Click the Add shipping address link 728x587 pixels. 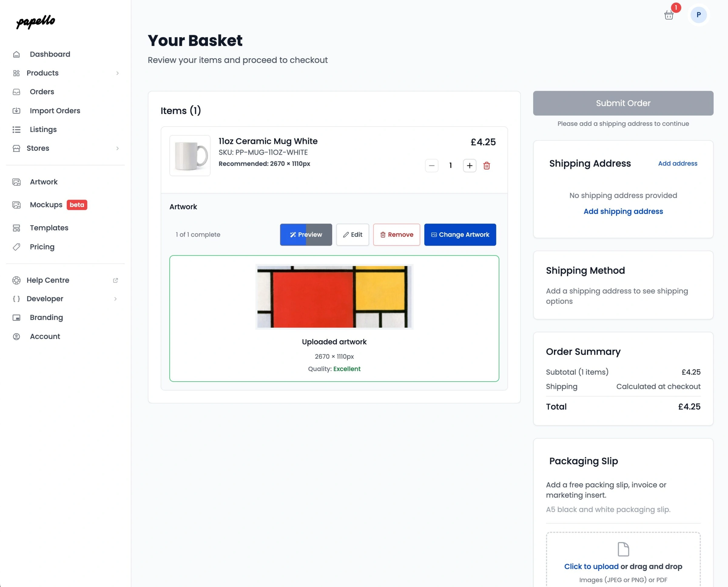(623, 211)
